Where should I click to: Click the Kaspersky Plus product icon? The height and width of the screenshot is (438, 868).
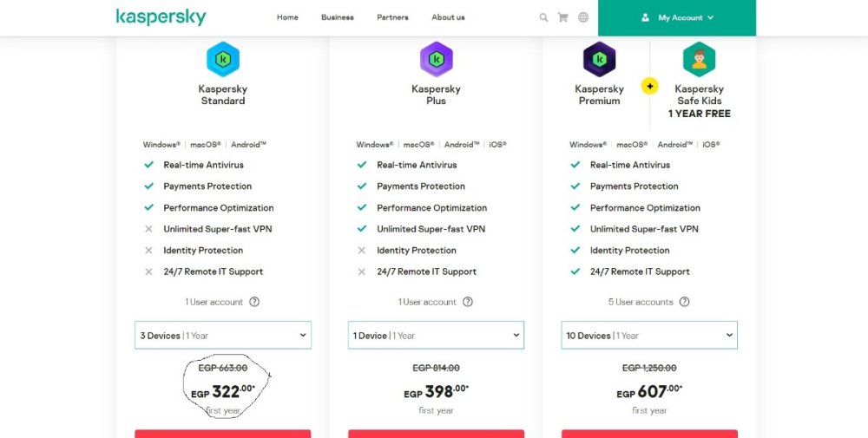point(436,59)
